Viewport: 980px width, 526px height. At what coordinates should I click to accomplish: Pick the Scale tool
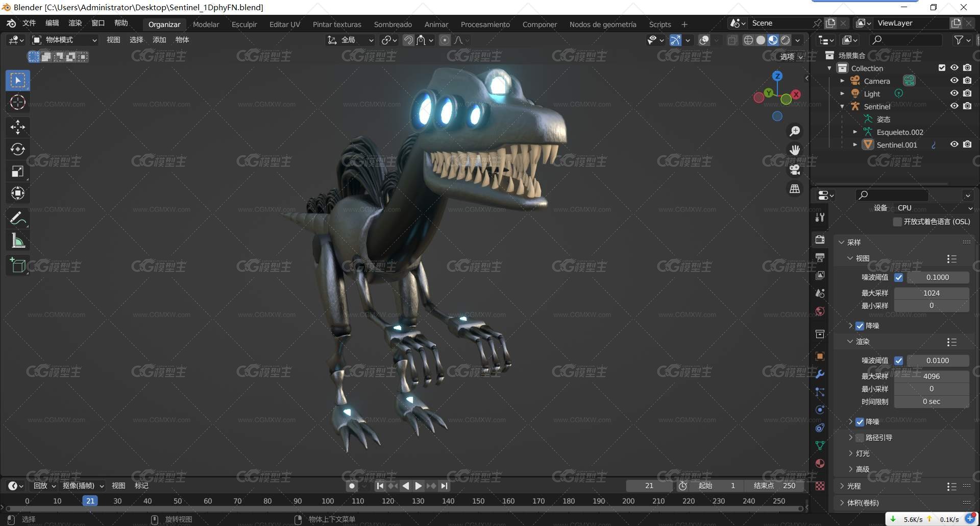[x=18, y=171]
